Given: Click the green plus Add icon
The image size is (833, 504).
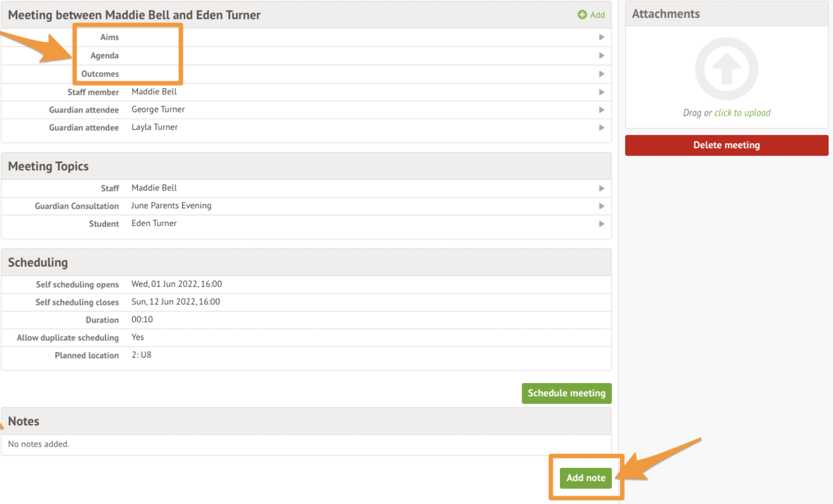Looking at the screenshot, I should [x=582, y=15].
